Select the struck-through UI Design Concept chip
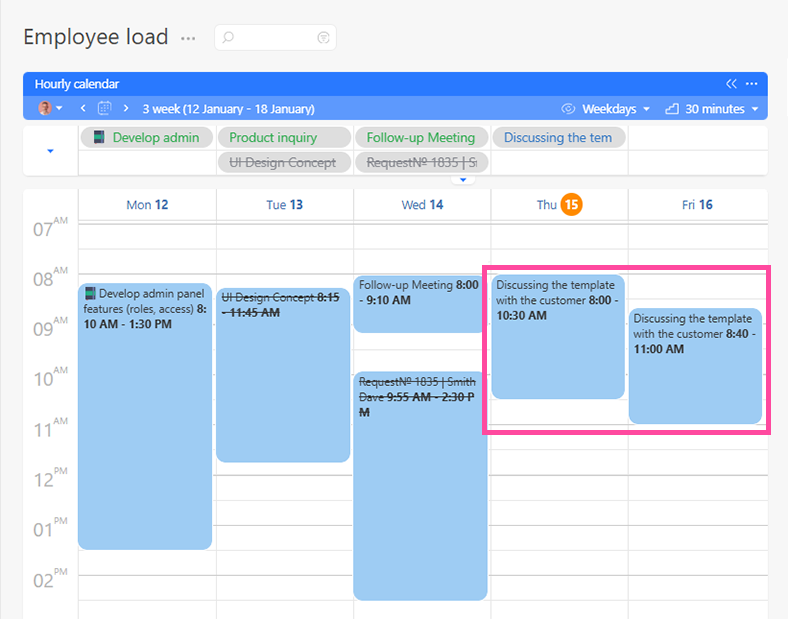The height and width of the screenshot is (619, 788). (x=284, y=162)
